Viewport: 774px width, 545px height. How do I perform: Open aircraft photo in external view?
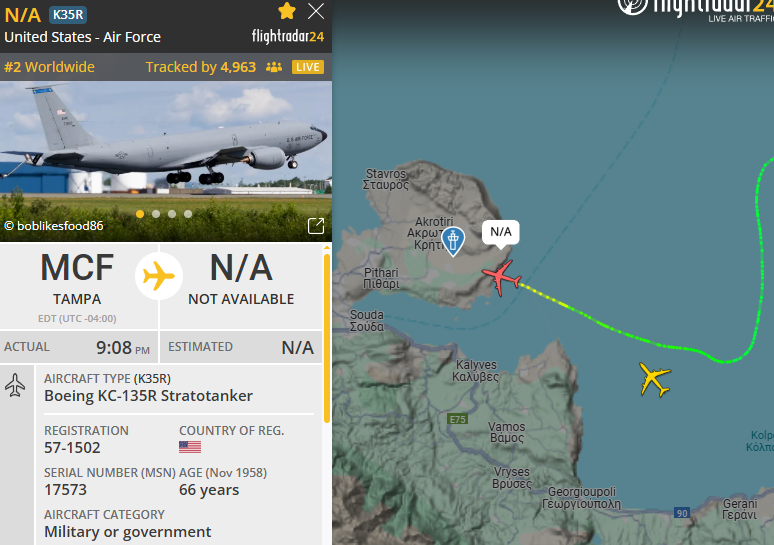[x=316, y=226]
